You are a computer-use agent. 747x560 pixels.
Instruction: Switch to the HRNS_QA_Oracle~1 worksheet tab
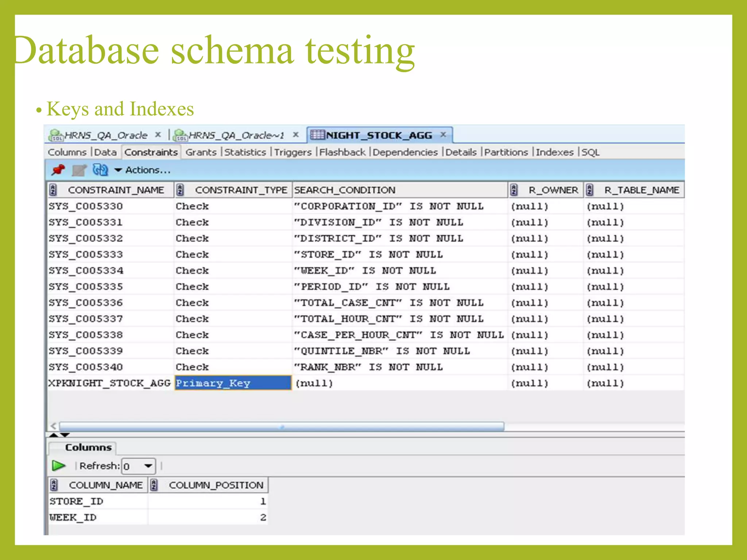click(236, 135)
